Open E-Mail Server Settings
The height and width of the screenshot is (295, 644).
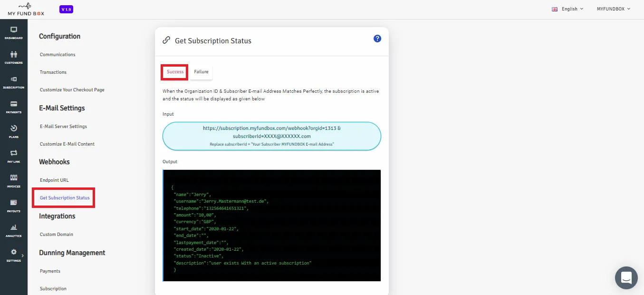click(63, 127)
